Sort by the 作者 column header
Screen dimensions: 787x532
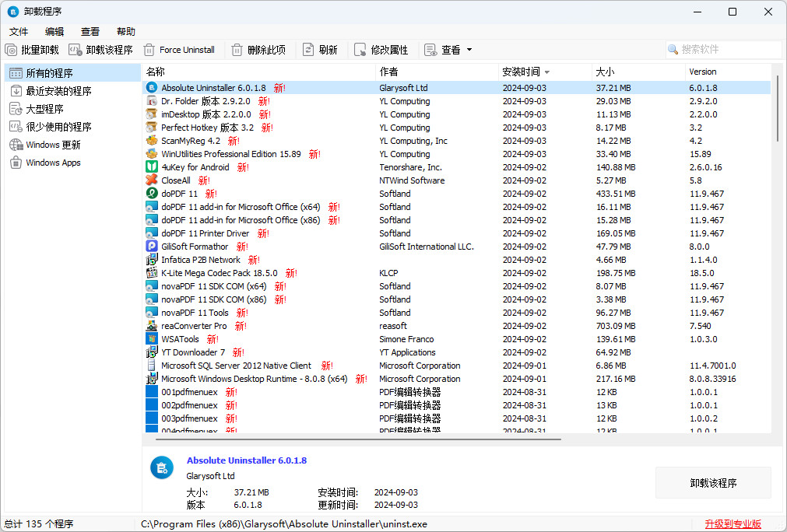click(x=437, y=72)
